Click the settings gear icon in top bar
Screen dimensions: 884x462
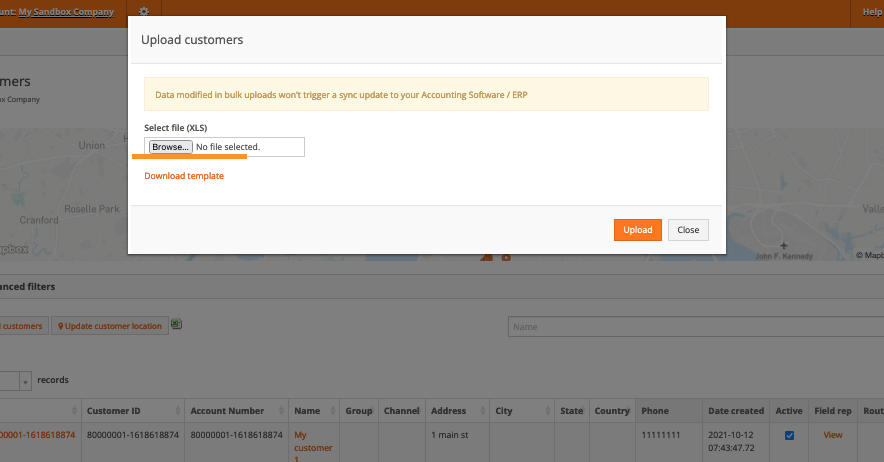pyautogui.click(x=144, y=11)
